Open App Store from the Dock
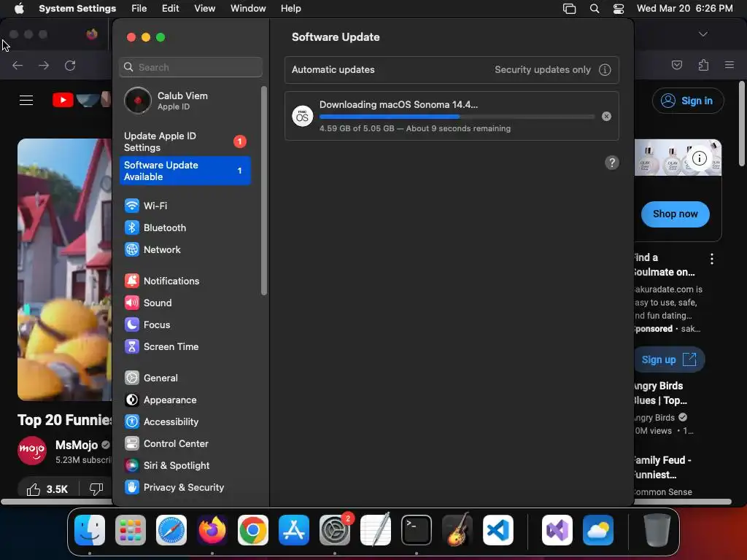 tap(294, 530)
